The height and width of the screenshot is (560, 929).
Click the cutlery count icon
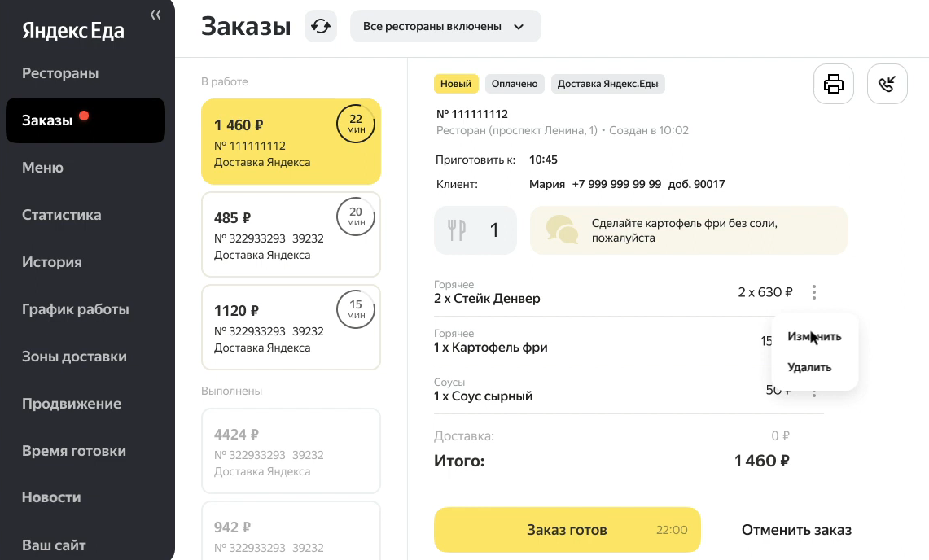click(x=457, y=230)
